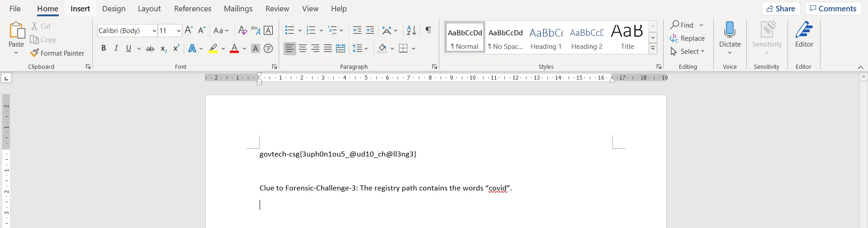Increase font size with Grow Font icon

(x=189, y=31)
